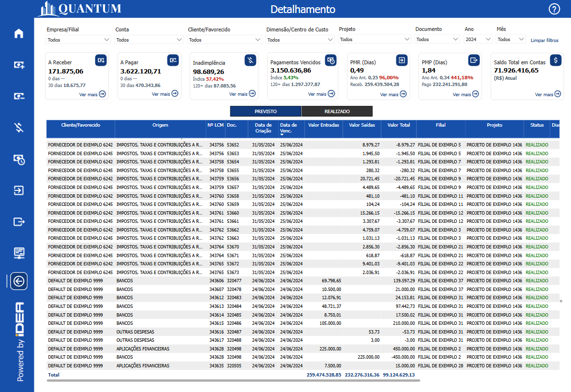Click the Inadimplência card icon
The height and width of the screenshot is (392, 571).
pyautogui.click(x=250, y=60)
